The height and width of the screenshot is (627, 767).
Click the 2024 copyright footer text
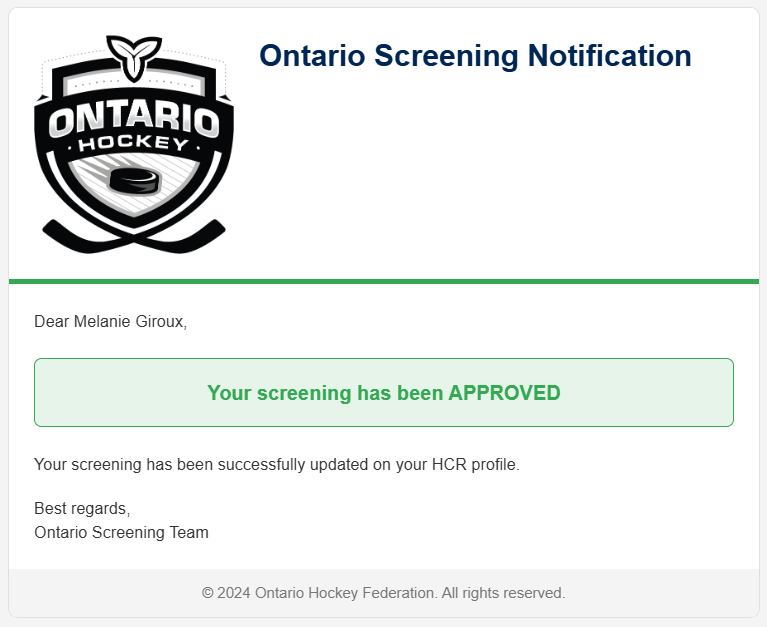[384, 593]
